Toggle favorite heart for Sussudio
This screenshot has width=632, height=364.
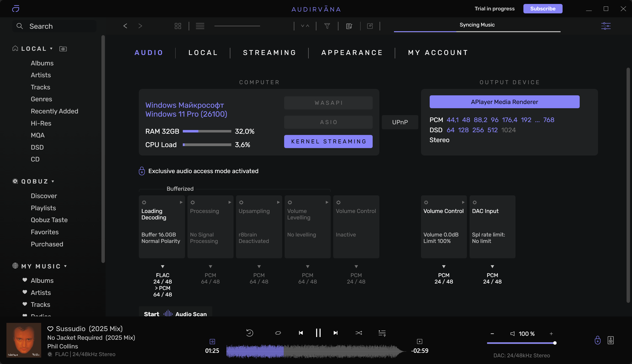[50, 329]
